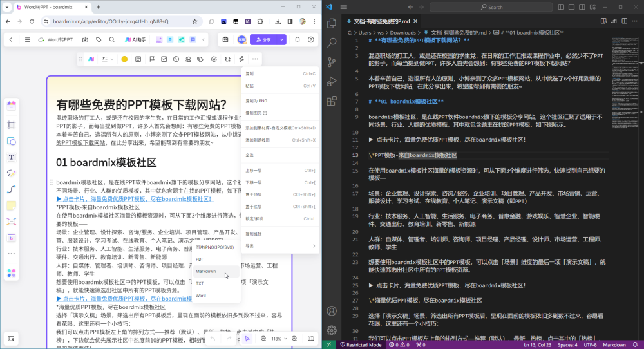Click 锁定/解锁 to toggle lock

click(x=254, y=218)
